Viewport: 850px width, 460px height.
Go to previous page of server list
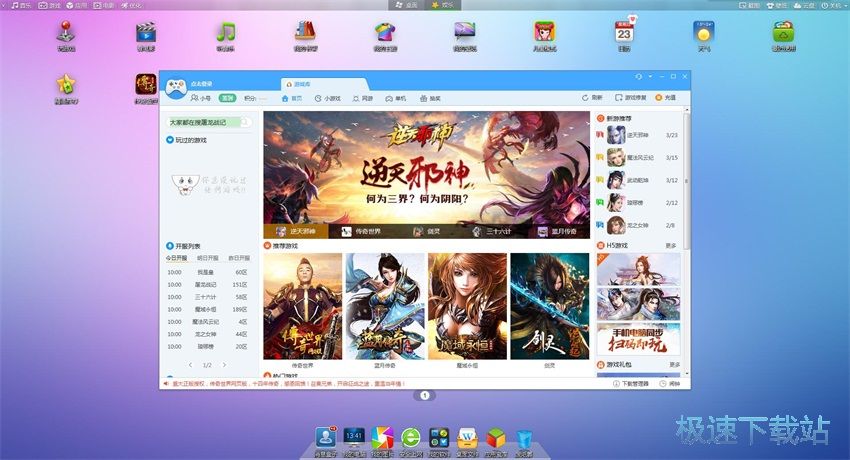coord(190,365)
